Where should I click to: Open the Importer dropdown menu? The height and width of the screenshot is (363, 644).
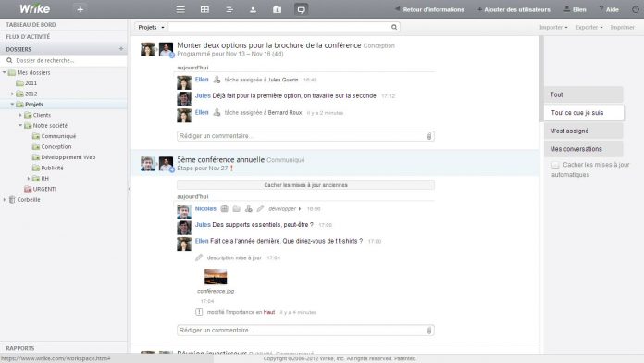[553, 27]
